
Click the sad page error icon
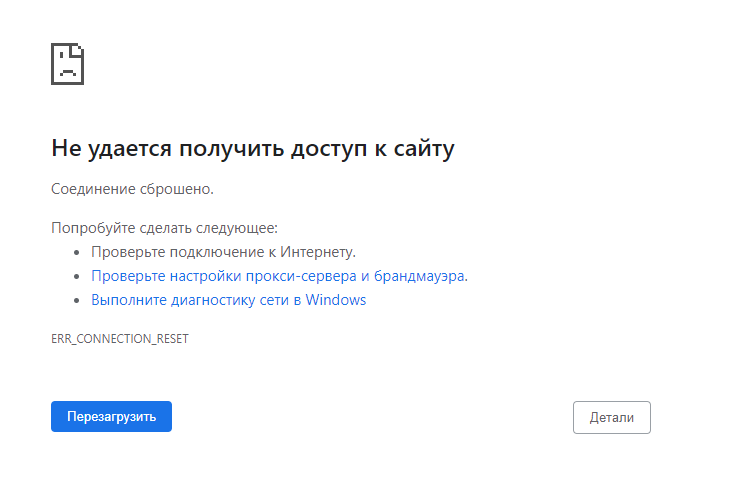coord(67,64)
